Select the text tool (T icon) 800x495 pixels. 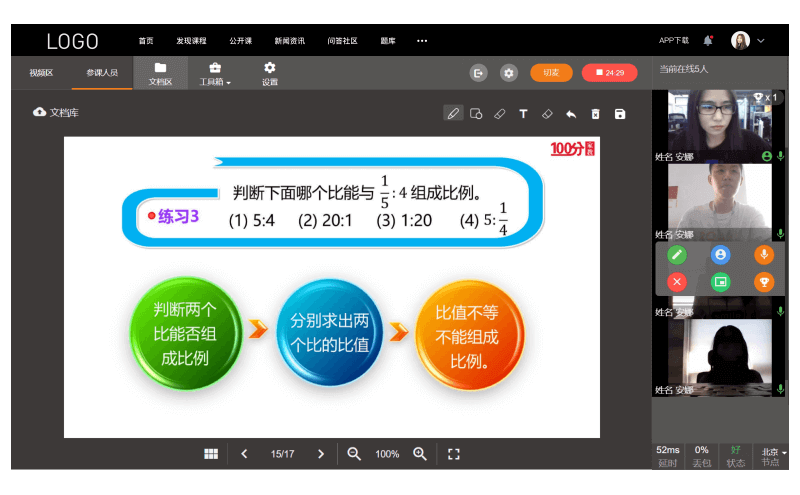pyautogui.click(x=523, y=114)
